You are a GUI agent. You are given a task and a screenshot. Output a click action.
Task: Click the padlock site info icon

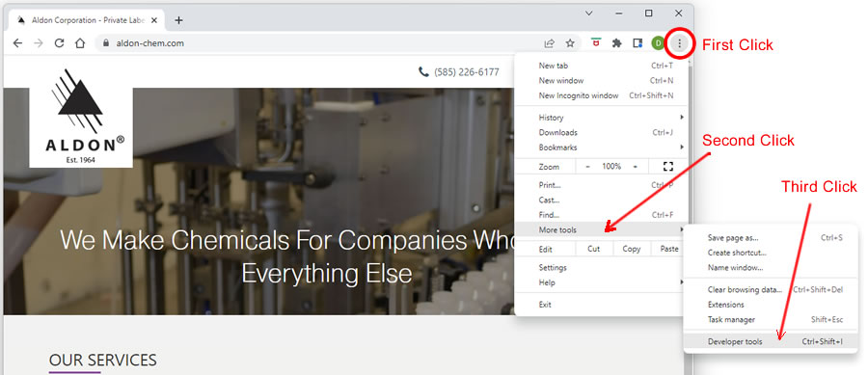[x=107, y=43]
